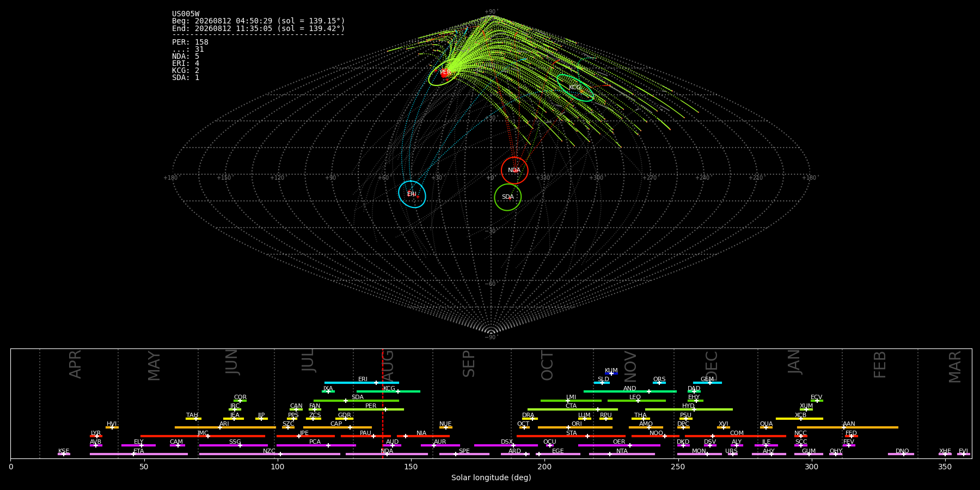980x490 pixels.
Task: Click the CTA shower bar in timeline
Action: click(573, 409)
